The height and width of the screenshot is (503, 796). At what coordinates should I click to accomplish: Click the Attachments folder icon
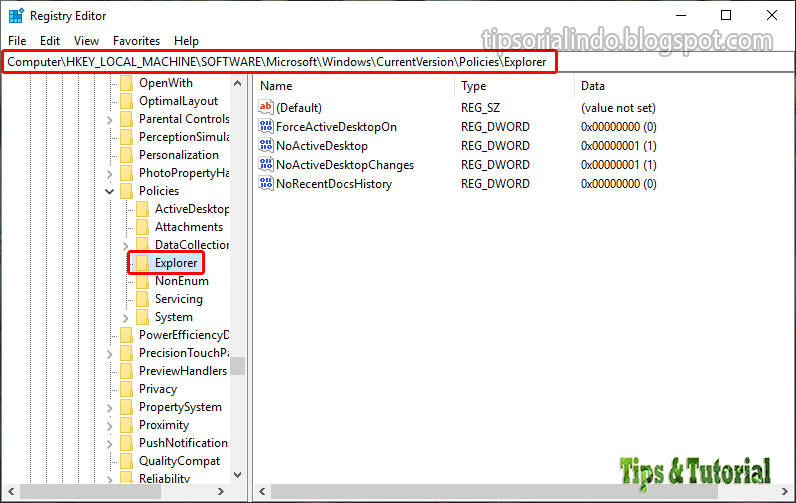(x=143, y=227)
